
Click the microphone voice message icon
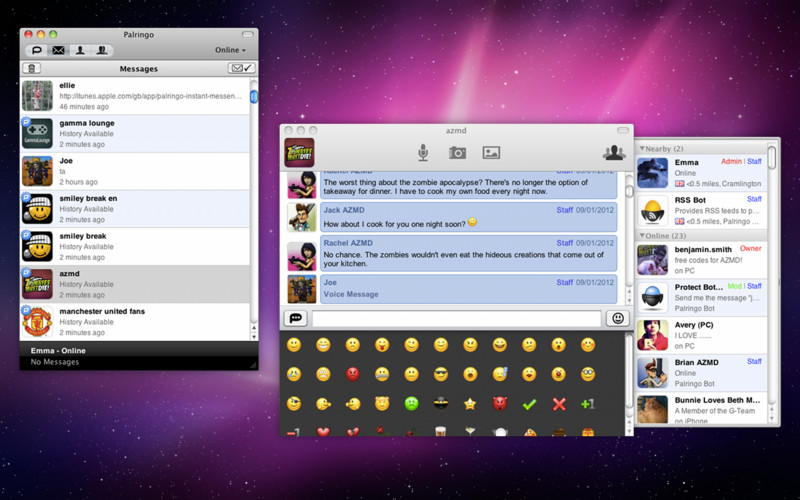423,153
